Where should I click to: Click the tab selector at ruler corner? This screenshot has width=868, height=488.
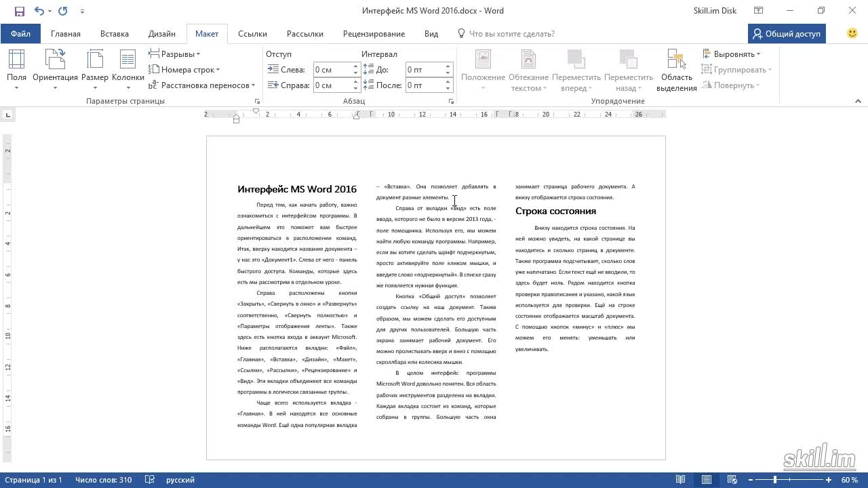tap(7, 115)
